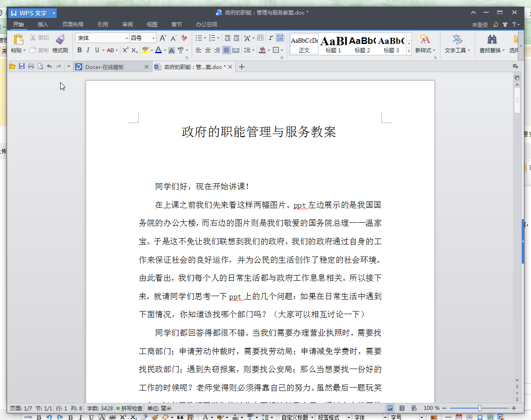Switch to the 插入 ribbon tab

click(x=43, y=25)
